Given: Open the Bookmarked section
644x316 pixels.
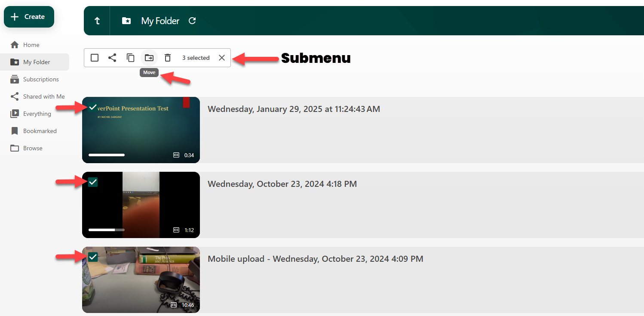Looking at the screenshot, I should point(40,131).
